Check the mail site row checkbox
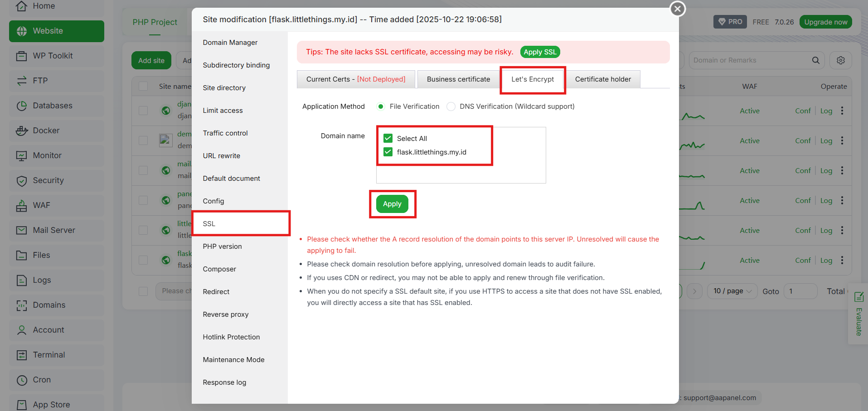 tap(143, 170)
